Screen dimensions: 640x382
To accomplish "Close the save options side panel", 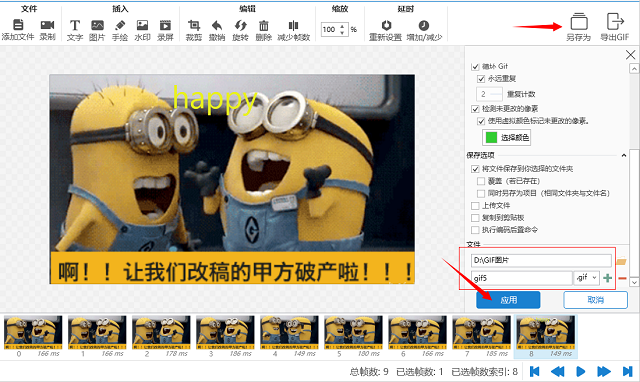I will 630,55.
